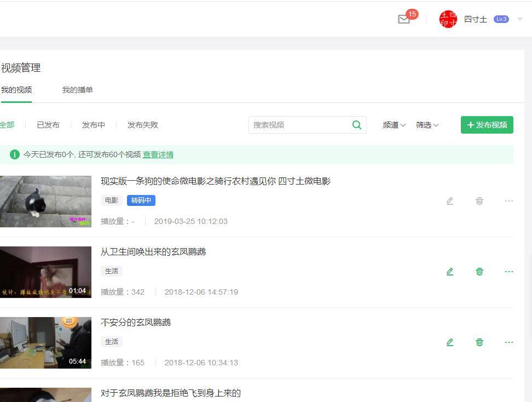Image resolution: width=532 pixels, height=402 pixels.
Task: Click timestamp 2018-12-06 10:34:13
Action: point(201,363)
